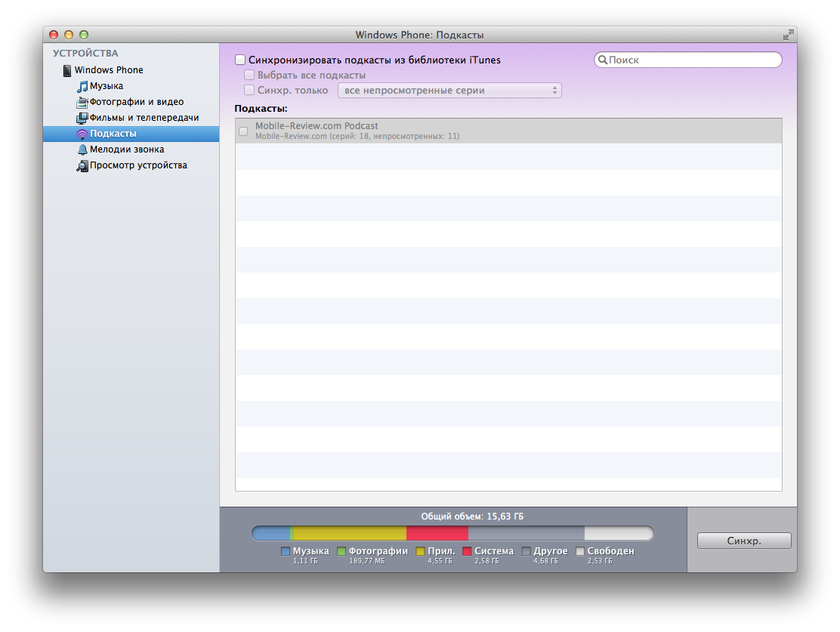Click Общий объем: 15,63 ГБ label
The height and width of the screenshot is (632, 840).
472,516
